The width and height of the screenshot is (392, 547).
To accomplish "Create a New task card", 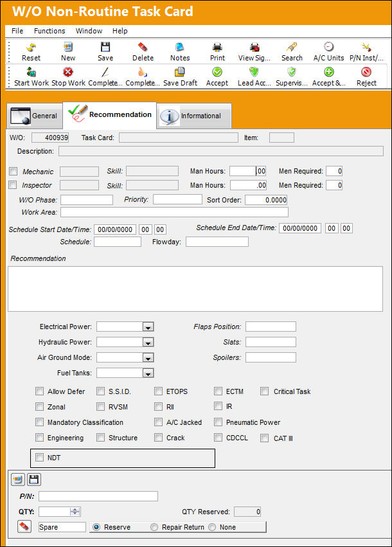I will tap(68, 47).
